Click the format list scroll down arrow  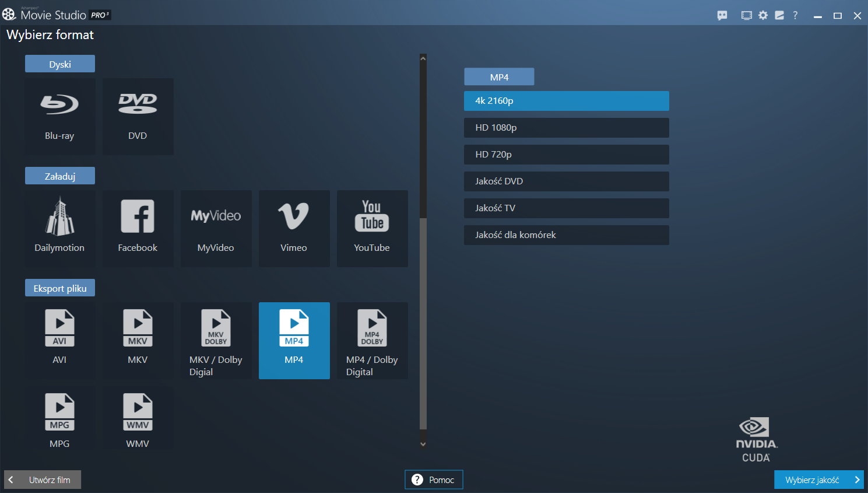(423, 444)
